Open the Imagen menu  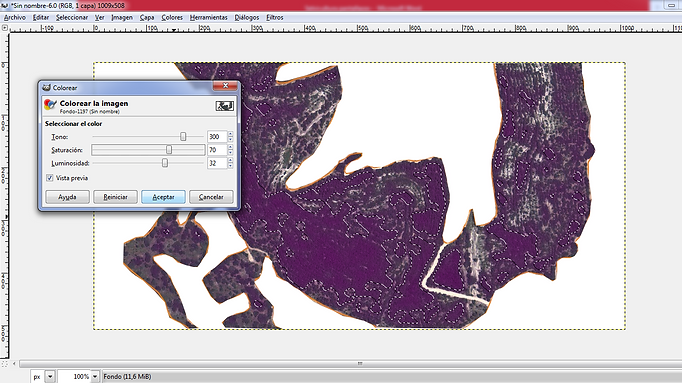(122, 17)
